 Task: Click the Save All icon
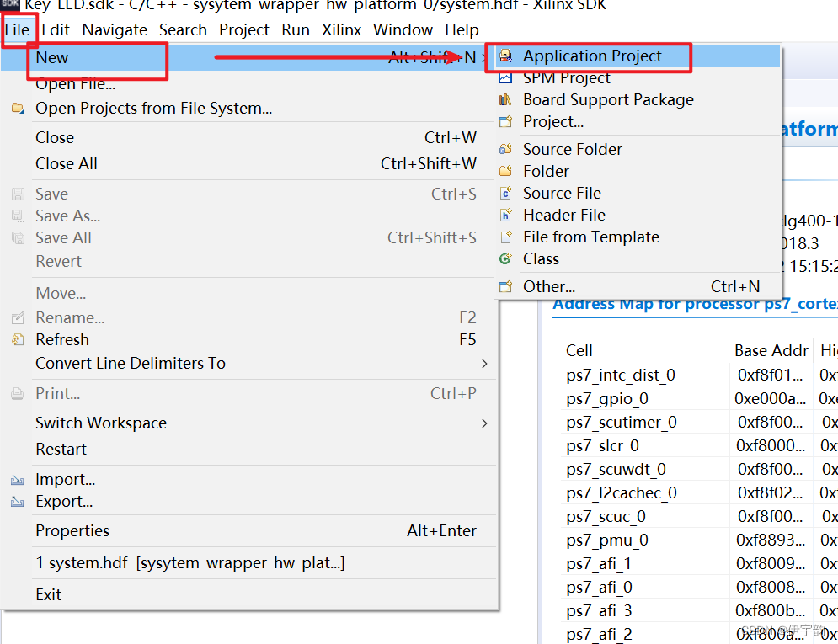point(18,238)
